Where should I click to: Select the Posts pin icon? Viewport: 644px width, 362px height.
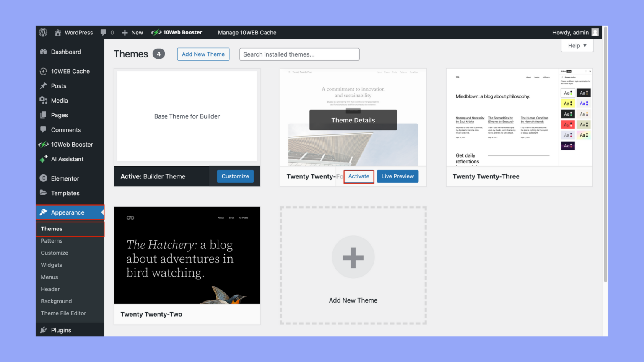[x=44, y=86]
